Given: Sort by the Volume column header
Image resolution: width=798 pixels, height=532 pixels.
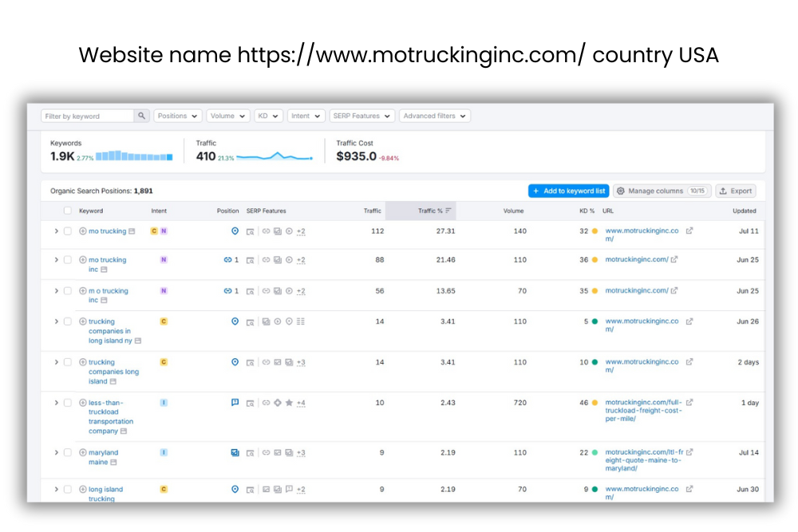Looking at the screenshot, I should (513, 211).
